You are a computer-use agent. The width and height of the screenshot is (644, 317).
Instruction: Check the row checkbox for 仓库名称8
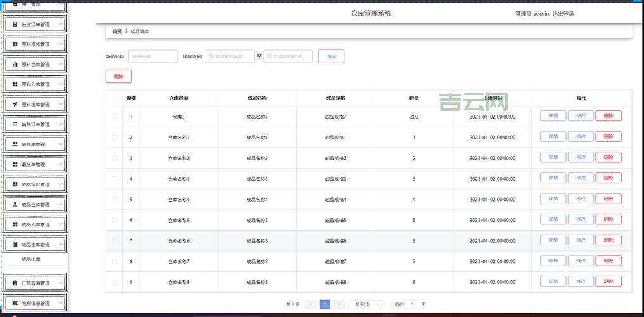(x=115, y=282)
